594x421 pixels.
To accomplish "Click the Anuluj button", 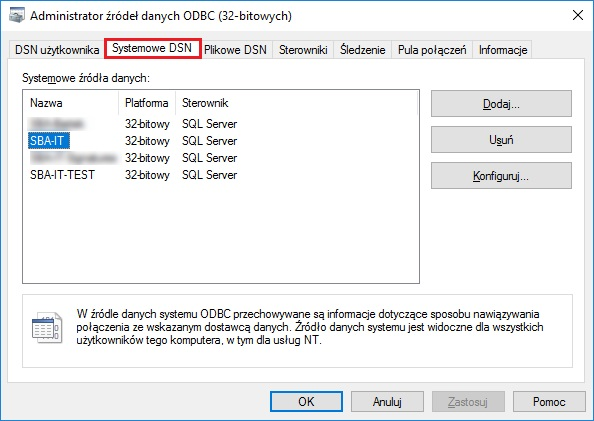I will [x=387, y=401].
